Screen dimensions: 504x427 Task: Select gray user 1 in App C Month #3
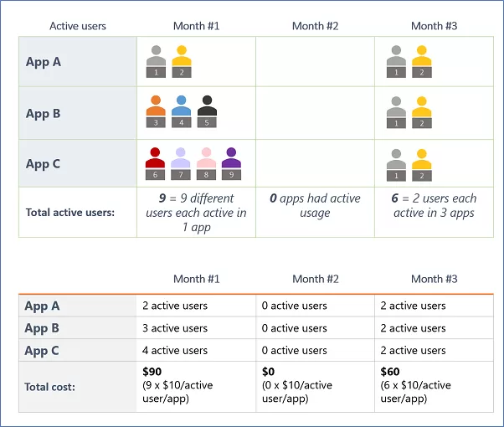[397, 162]
